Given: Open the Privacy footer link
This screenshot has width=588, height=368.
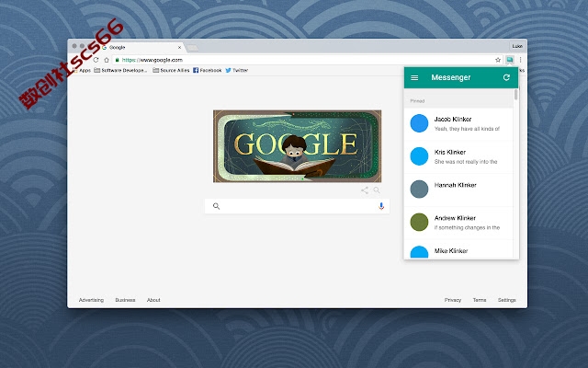Looking at the screenshot, I should pos(453,300).
